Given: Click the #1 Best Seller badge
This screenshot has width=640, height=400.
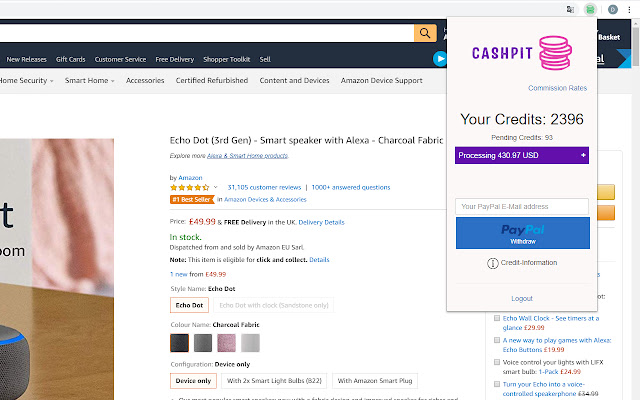Looking at the screenshot, I should click(x=192, y=200).
